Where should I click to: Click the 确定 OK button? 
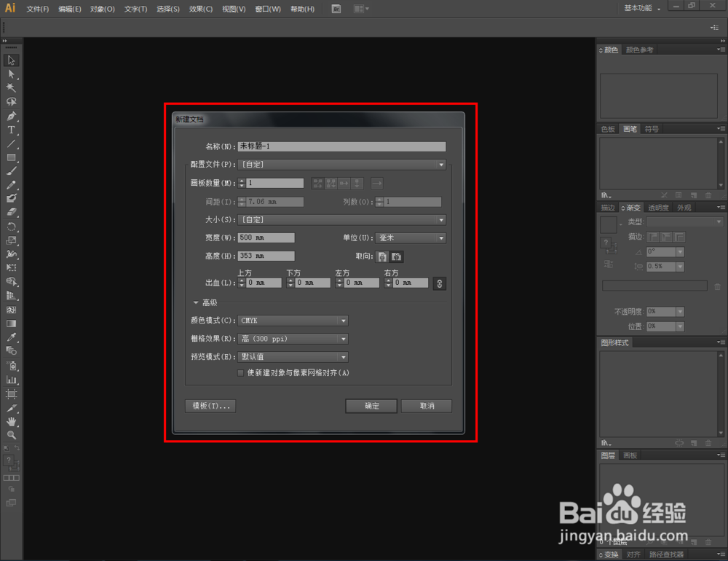(371, 406)
